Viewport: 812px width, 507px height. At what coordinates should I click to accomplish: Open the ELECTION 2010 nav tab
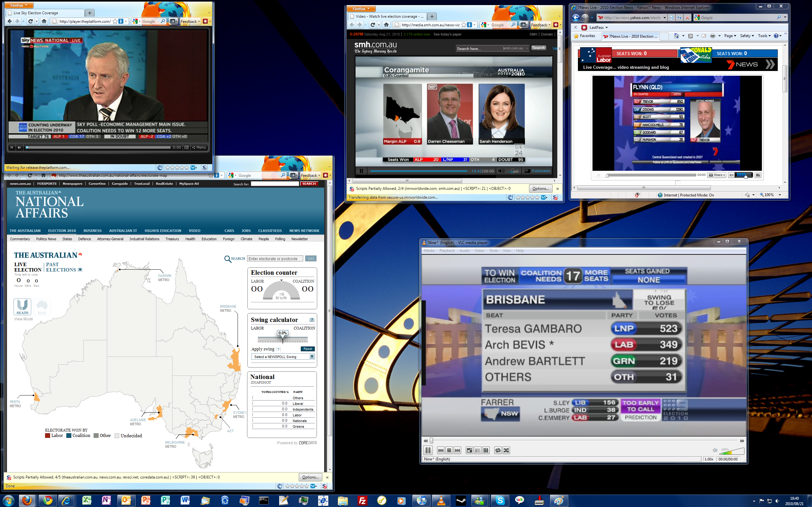[62, 231]
